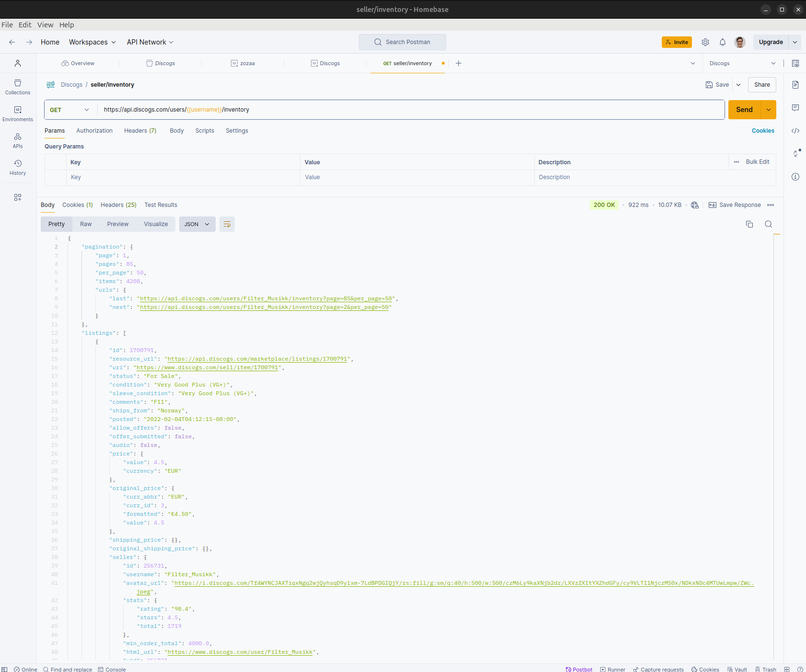The height and width of the screenshot is (672, 806).
Task: Show the Raw response view
Action: coord(86,224)
